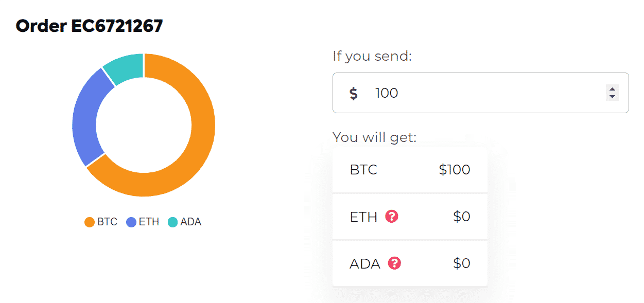644x303 pixels.
Task: Increase amount with stepper up arrow
Action: click(x=612, y=89)
